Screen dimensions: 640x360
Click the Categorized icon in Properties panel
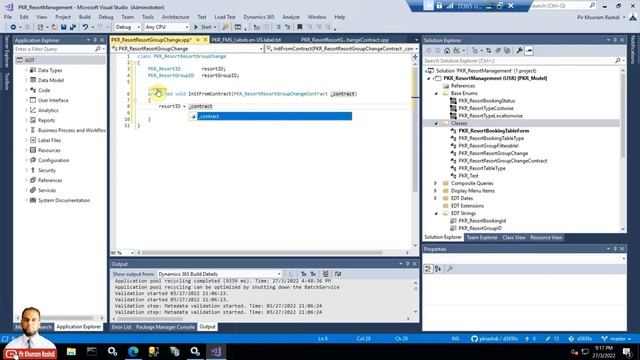[428, 269]
